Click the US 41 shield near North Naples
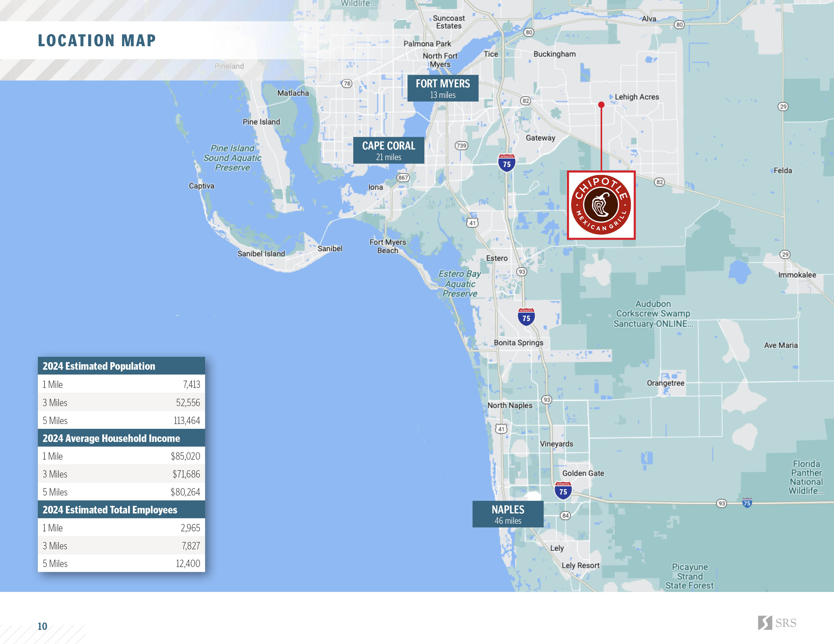Screen dimensions: 834x644 [x=501, y=428]
